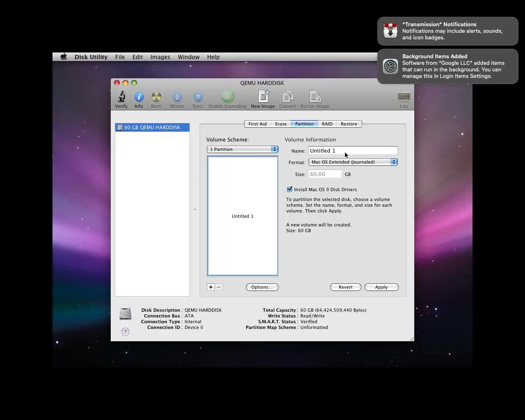Click Write Status Read/Write value
This screenshot has height=420, width=525.
point(313,316)
